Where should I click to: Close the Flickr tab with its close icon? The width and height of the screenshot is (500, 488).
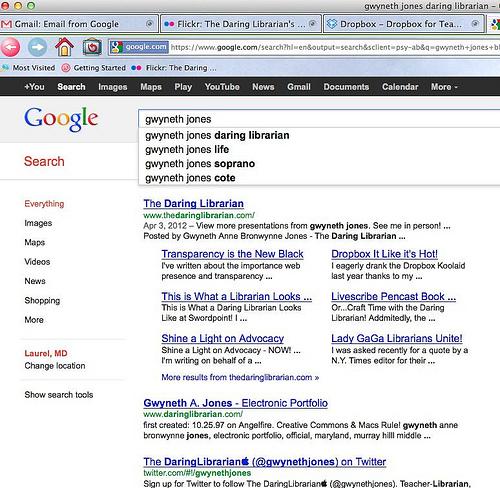pyautogui.click(x=312, y=24)
